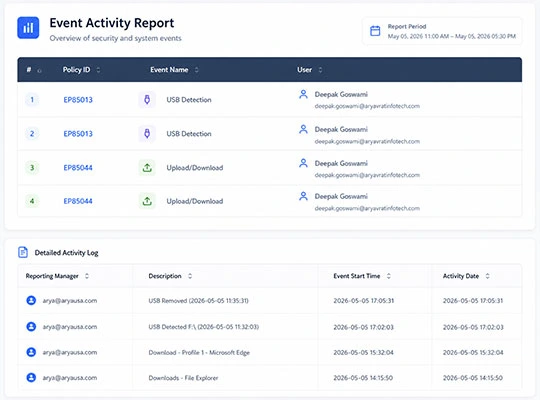Click event start time 2026-05-05 17:05:31

[x=363, y=301]
